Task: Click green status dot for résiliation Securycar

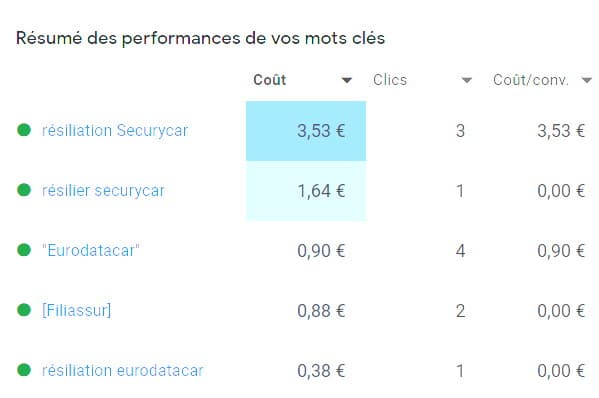Action: pos(24,130)
